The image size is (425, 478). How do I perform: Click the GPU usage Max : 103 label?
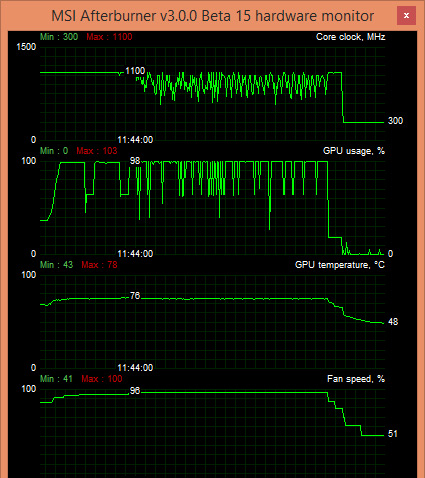pyautogui.click(x=97, y=151)
